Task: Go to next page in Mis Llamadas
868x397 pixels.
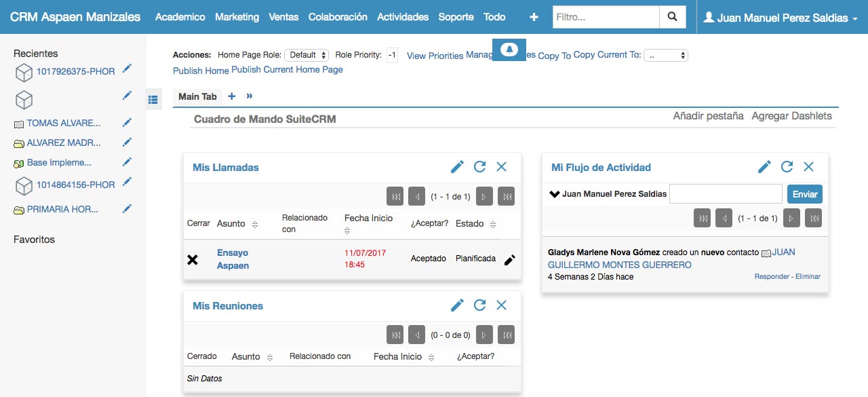Action: tap(484, 197)
